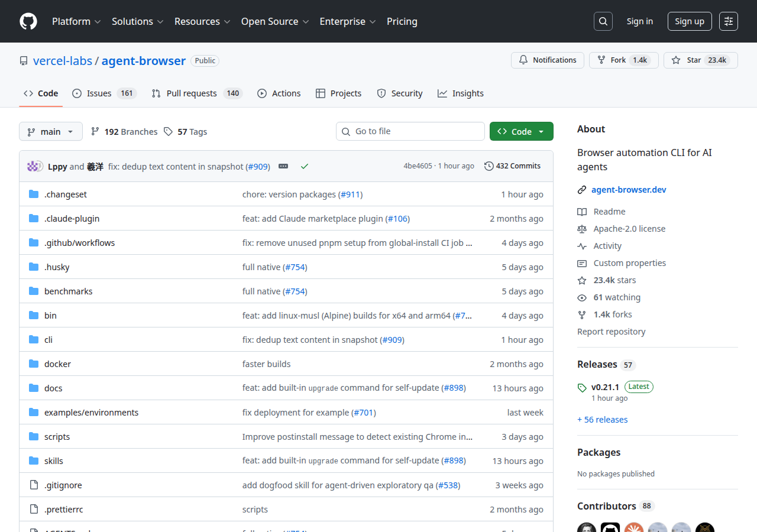
Task: Click the Sign up button
Action: [690, 21]
